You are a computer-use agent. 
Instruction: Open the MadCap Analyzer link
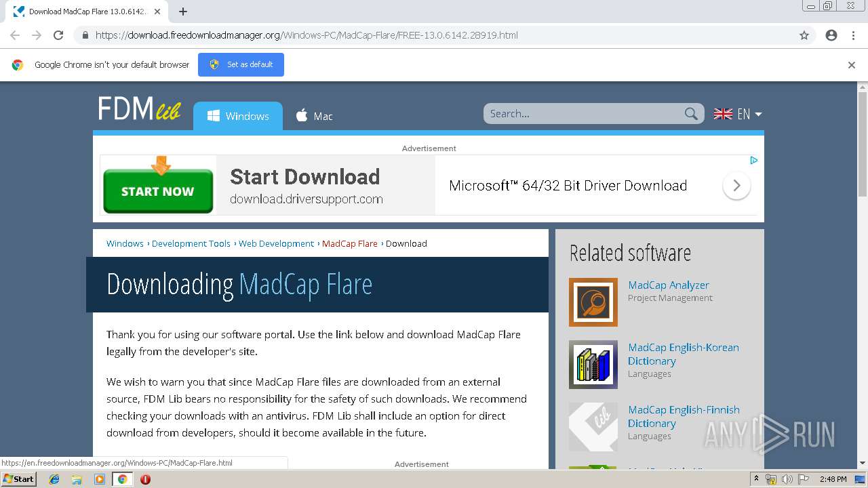[x=669, y=285]
